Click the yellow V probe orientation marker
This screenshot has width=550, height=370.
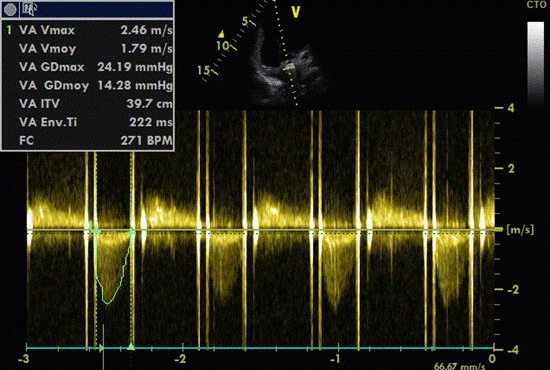coord(296,12)
